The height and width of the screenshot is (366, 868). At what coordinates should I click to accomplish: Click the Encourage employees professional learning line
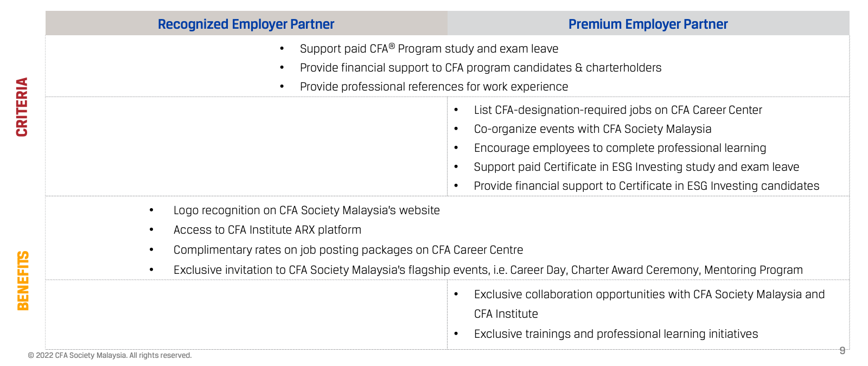620,148
